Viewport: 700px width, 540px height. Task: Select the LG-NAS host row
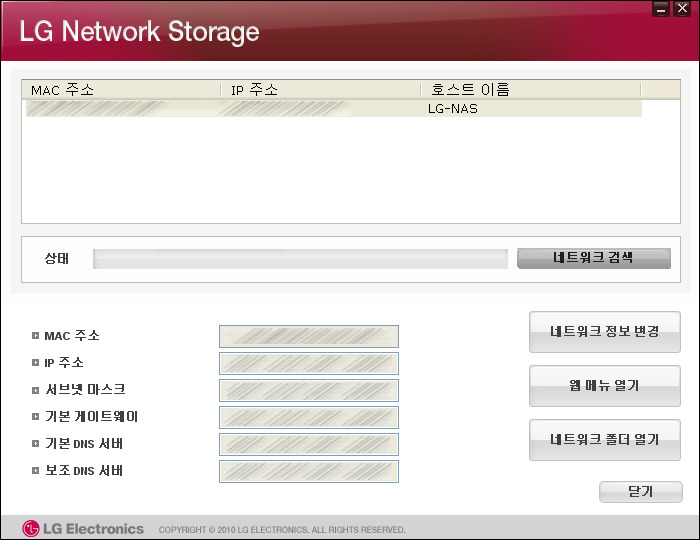pos(334,108)
